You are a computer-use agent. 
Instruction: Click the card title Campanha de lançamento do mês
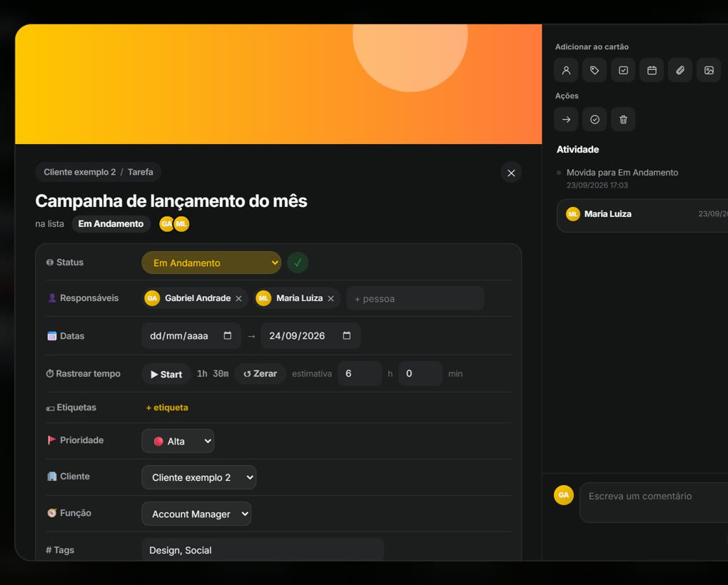coord(171,201)
